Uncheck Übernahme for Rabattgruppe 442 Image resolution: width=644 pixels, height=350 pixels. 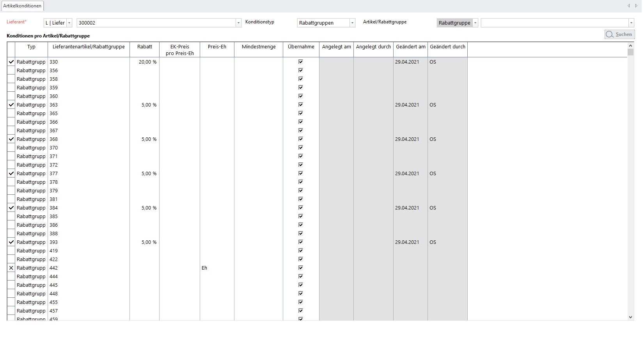click(x=301, y=268)
